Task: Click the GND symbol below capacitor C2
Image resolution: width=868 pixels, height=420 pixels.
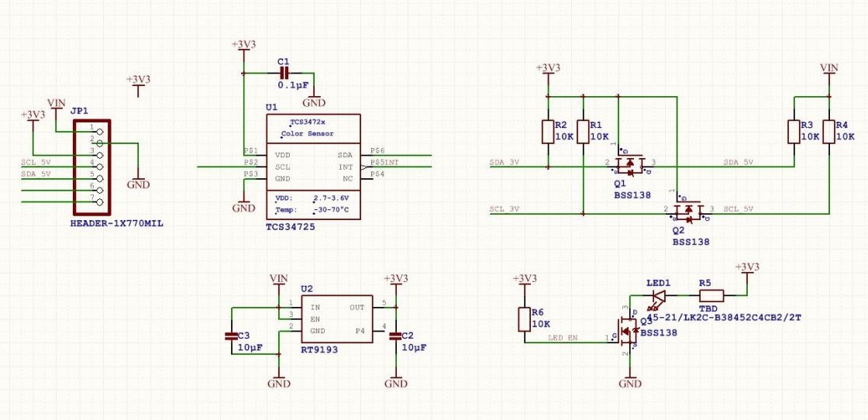Action: tap(396, 382)
